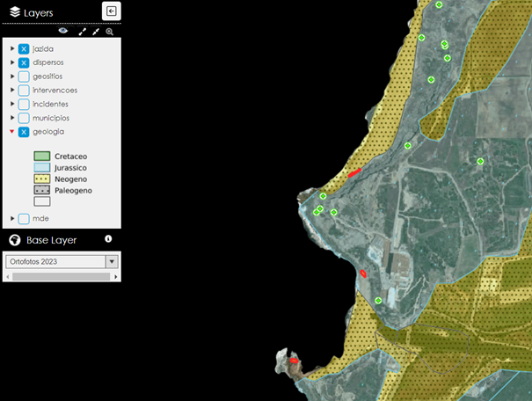
Task: Click the Neogeno legend label
Action: point(71,179)
